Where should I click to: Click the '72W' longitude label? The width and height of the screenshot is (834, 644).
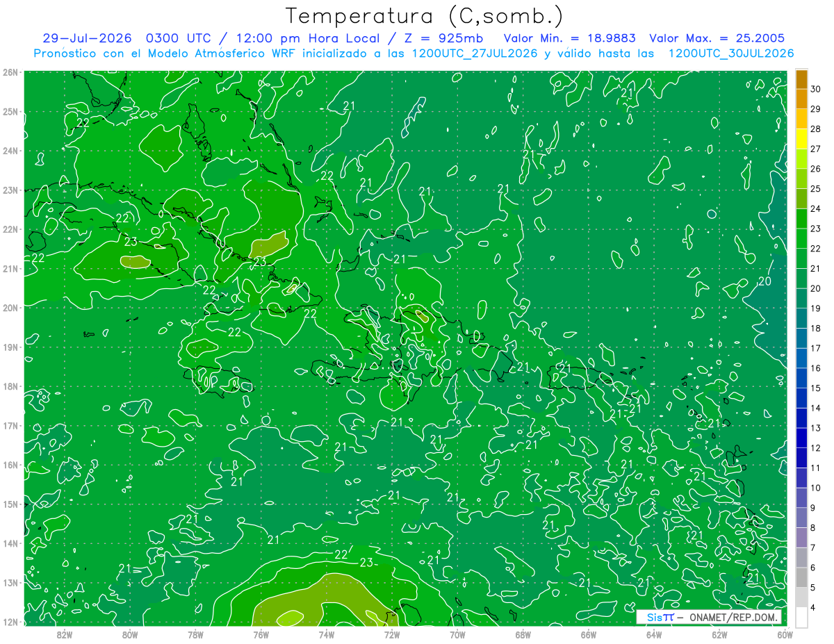(392, 634)
